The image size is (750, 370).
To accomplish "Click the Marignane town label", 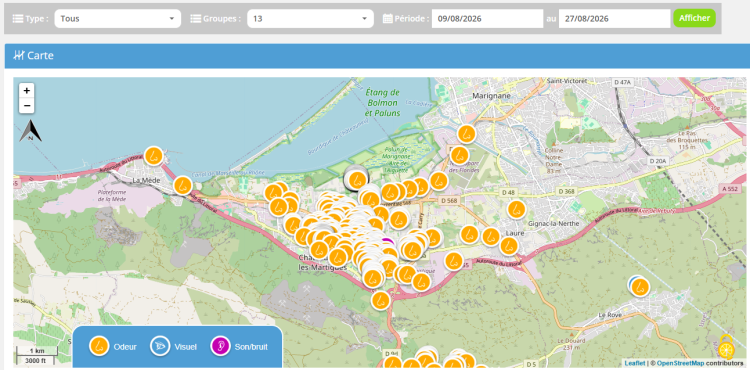I will pyautogui.click(x=491, y=96).
